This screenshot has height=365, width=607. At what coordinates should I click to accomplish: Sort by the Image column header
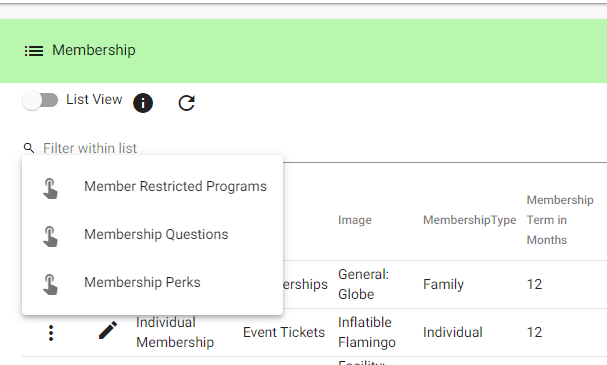[x=355, y=220]
